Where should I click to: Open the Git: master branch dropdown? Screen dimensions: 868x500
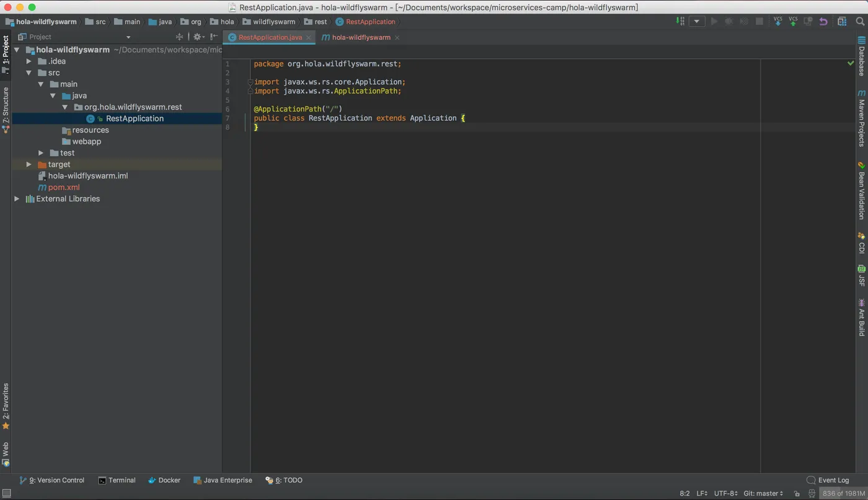point(763,494)
